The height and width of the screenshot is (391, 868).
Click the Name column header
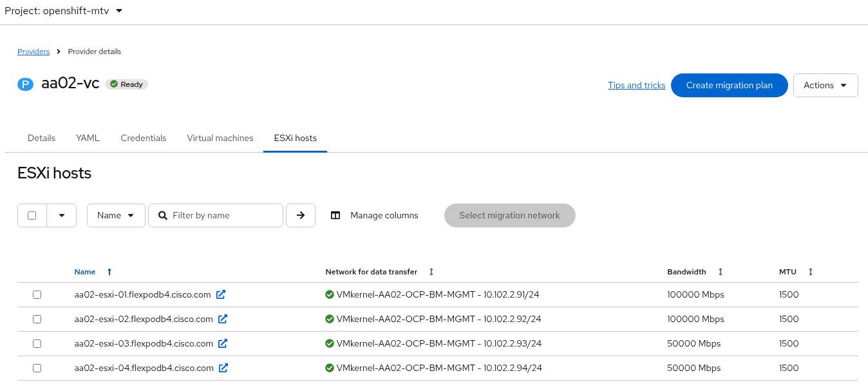(85, 272)
